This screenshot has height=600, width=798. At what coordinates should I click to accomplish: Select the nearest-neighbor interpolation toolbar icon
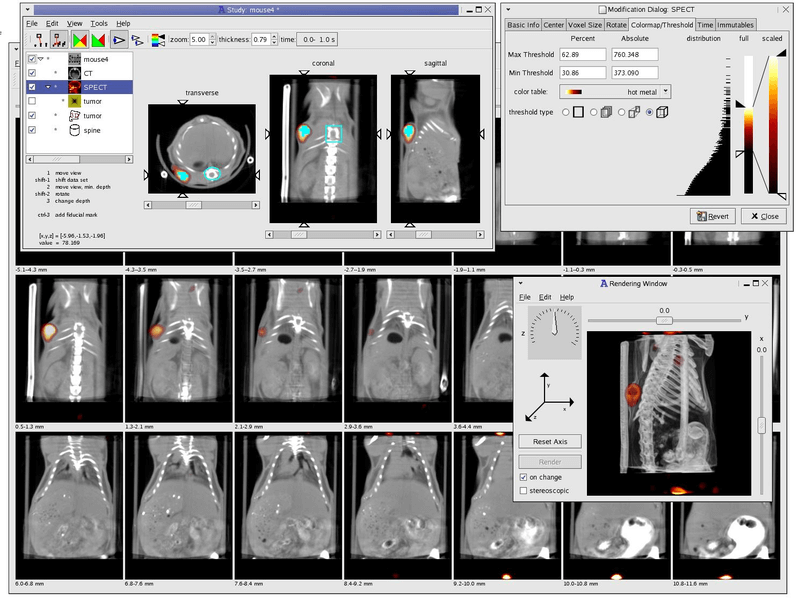[x=40, y=40]
